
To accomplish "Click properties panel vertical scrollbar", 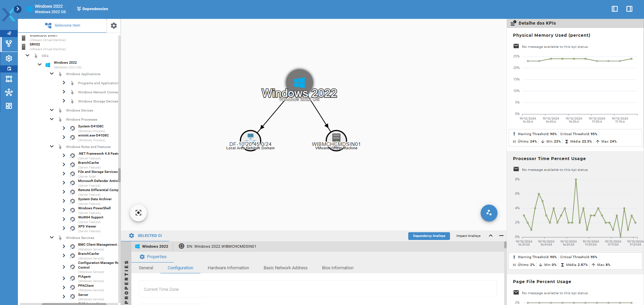I will 505,245.
